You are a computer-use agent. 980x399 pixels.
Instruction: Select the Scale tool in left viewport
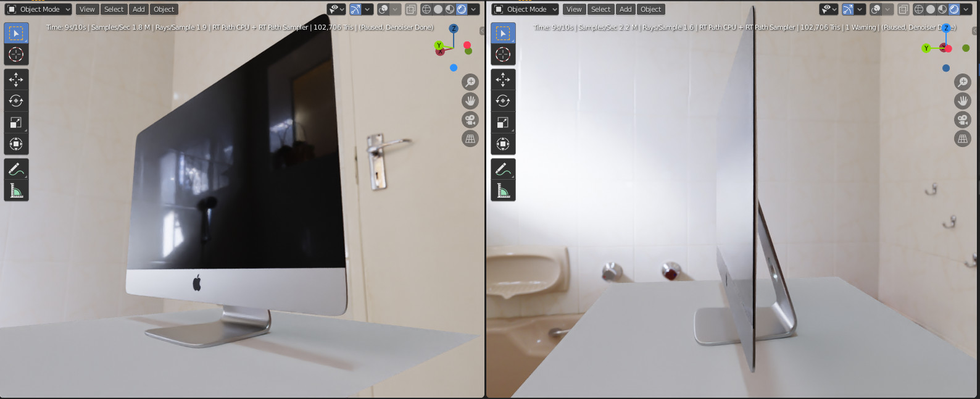[16, 123]
